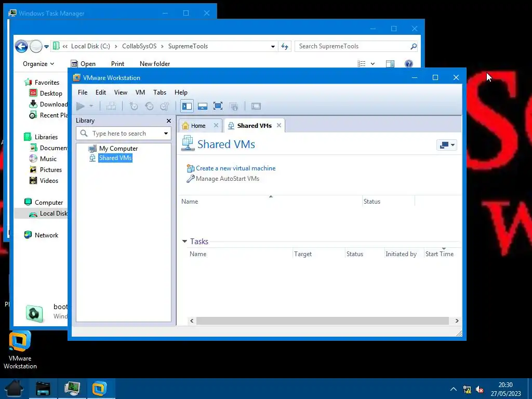This screenshot has width=532, height=399.
Task: Click the muted volume tray icon
Action: [x=480, y=389]
